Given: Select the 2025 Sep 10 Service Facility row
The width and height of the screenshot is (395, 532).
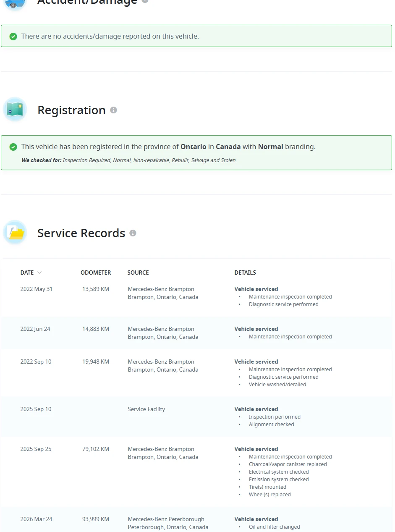Looking at the screenshot, I should (x=196, y=417).
